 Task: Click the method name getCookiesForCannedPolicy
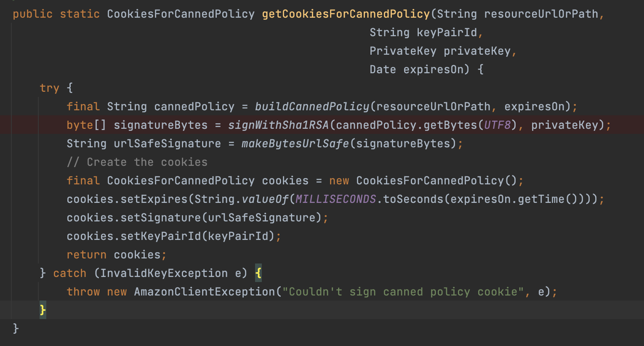point(346,14)
